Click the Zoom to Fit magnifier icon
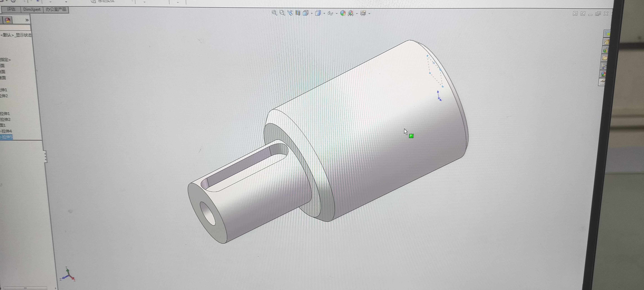 click(274, 13)
